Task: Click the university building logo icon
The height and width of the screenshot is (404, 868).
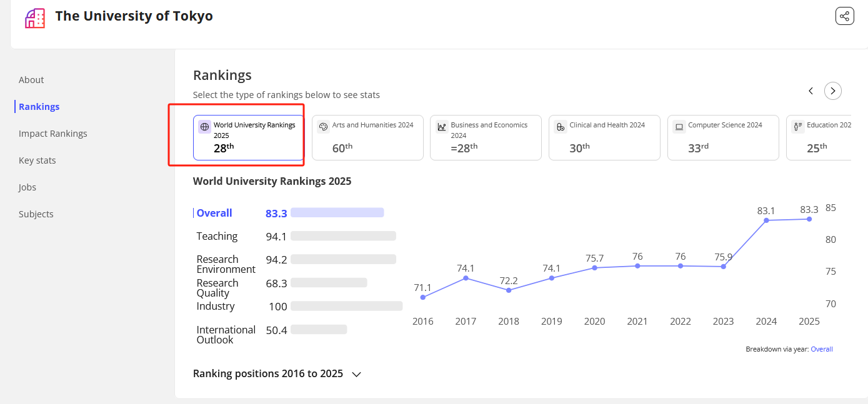Action: tap(35, 18)
